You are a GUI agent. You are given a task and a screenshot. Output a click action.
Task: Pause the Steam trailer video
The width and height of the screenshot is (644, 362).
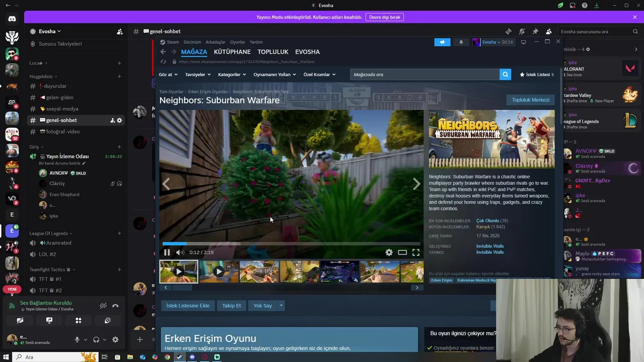167,252
